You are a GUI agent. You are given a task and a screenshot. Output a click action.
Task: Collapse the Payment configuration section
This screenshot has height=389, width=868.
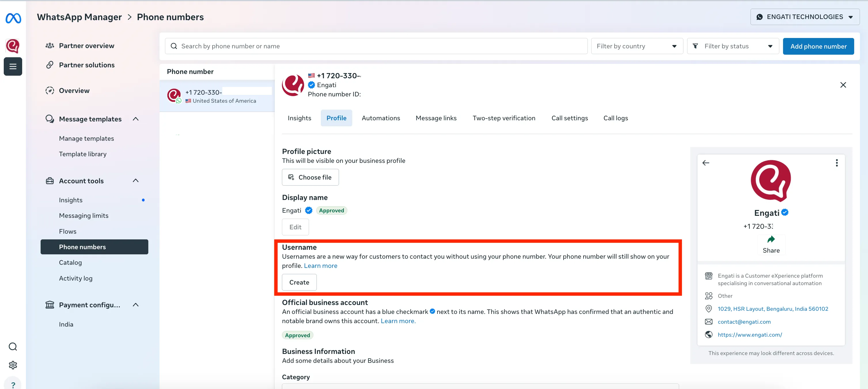coord(135,305)
